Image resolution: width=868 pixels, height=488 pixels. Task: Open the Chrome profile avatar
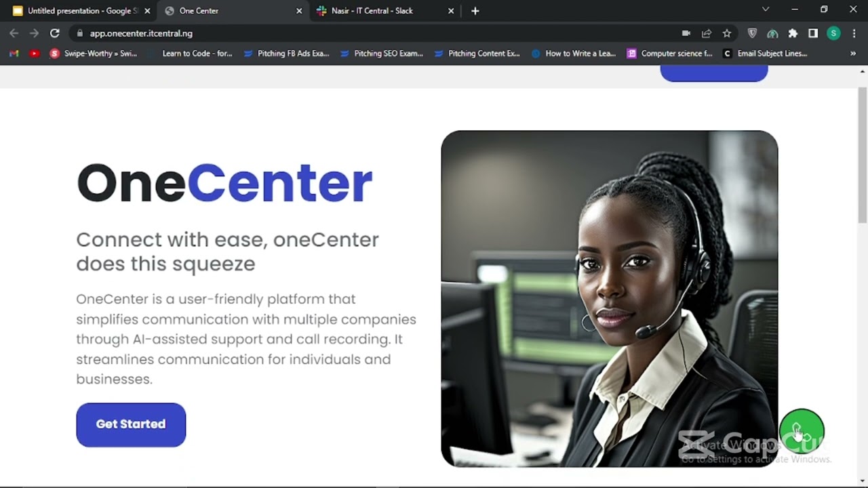(833, 33)
